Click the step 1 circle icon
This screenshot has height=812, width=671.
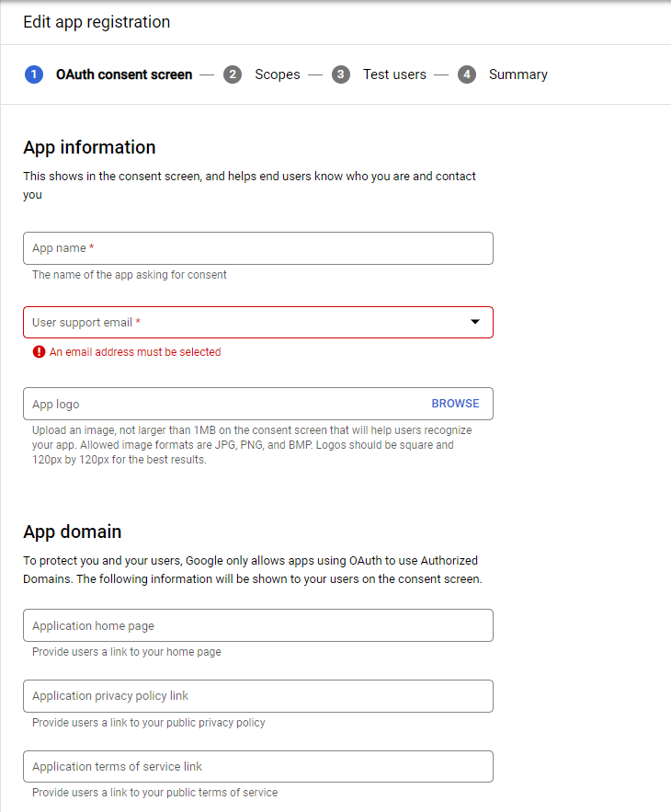coord(34,74)
